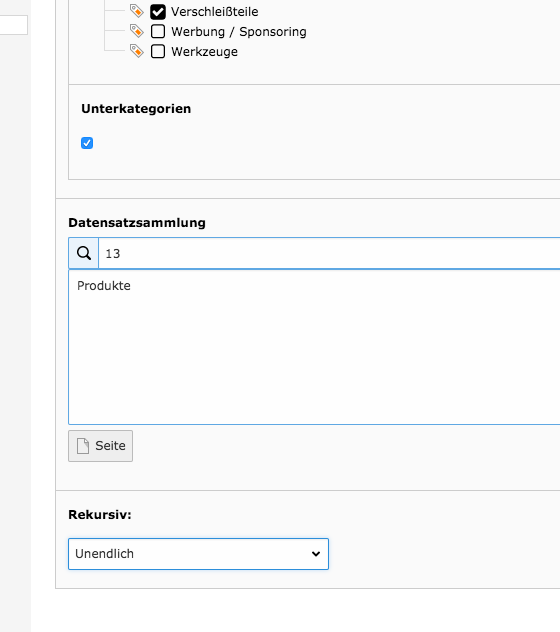Open the Rekursiv dropdown showing Unendlich
560x632 pixels.
198,554
